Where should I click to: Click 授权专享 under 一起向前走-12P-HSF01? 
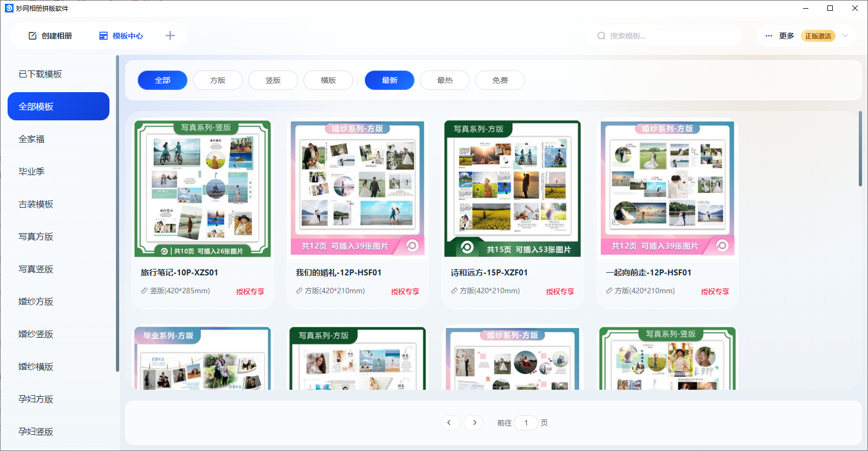715,292
